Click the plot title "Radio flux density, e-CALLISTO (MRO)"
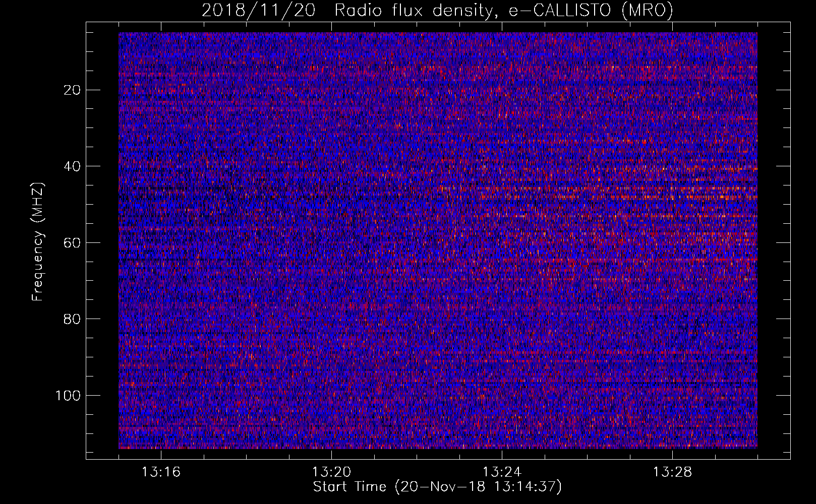 tap(503, 11)
